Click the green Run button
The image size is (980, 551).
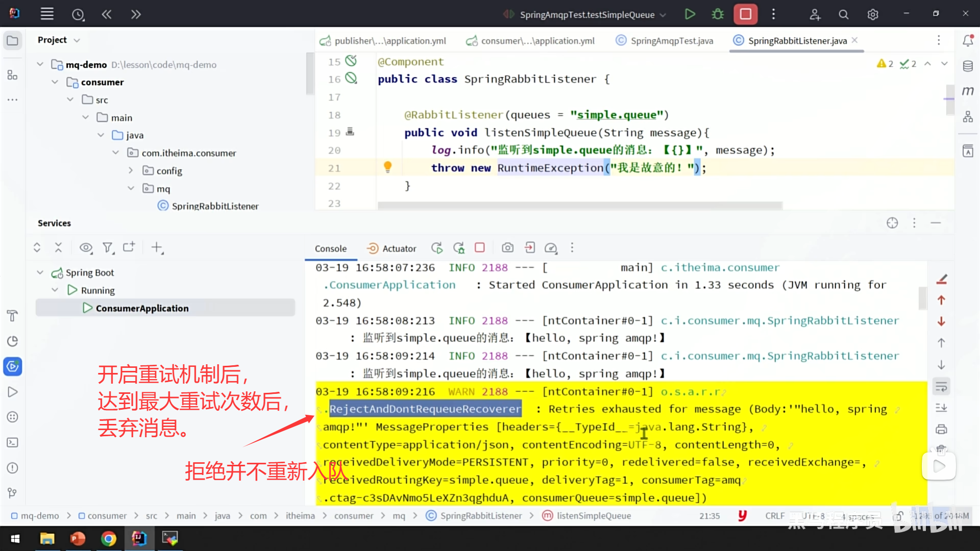(690, 14)
